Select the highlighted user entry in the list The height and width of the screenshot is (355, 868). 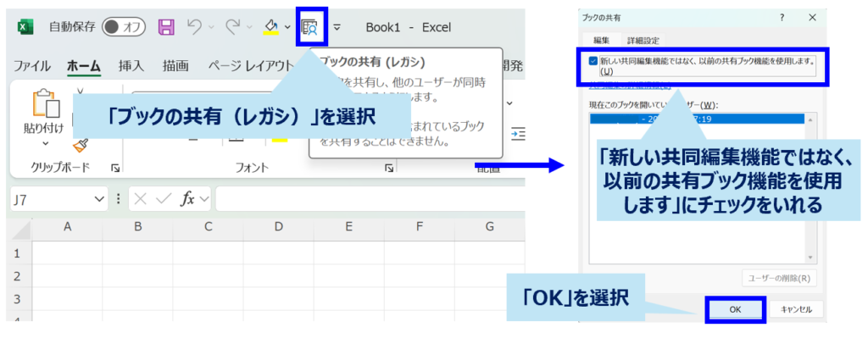(x=697, y=119)
